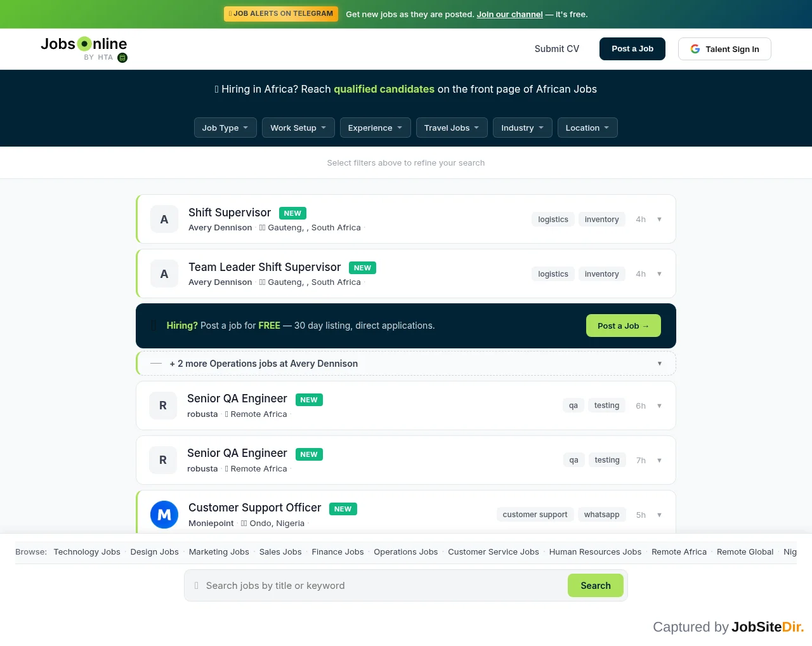Click the avatar beside Team Leader Shift Supervisor
The width and height of the screenshot is (812, 646).
164,274
